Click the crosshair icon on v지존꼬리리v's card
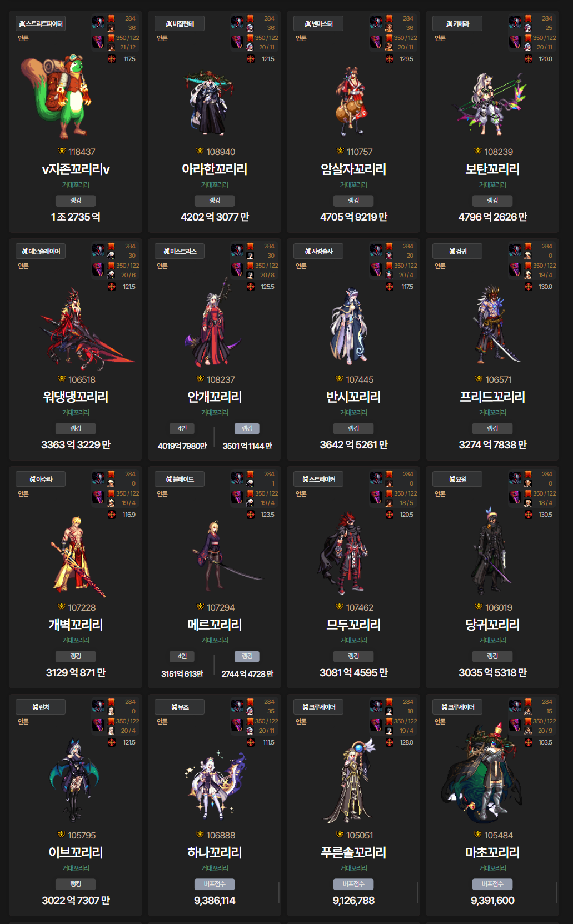 112,59
